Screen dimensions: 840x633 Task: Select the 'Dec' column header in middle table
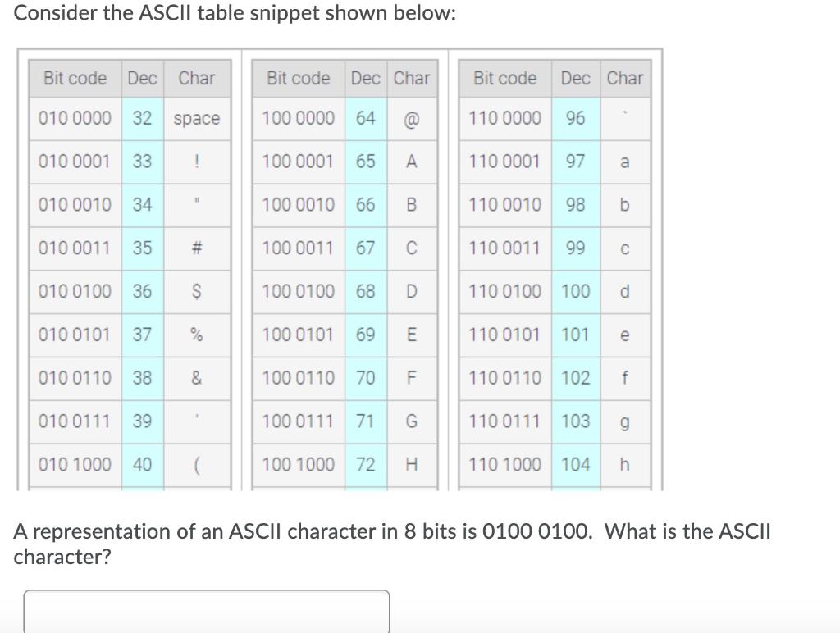click(364, 78)
